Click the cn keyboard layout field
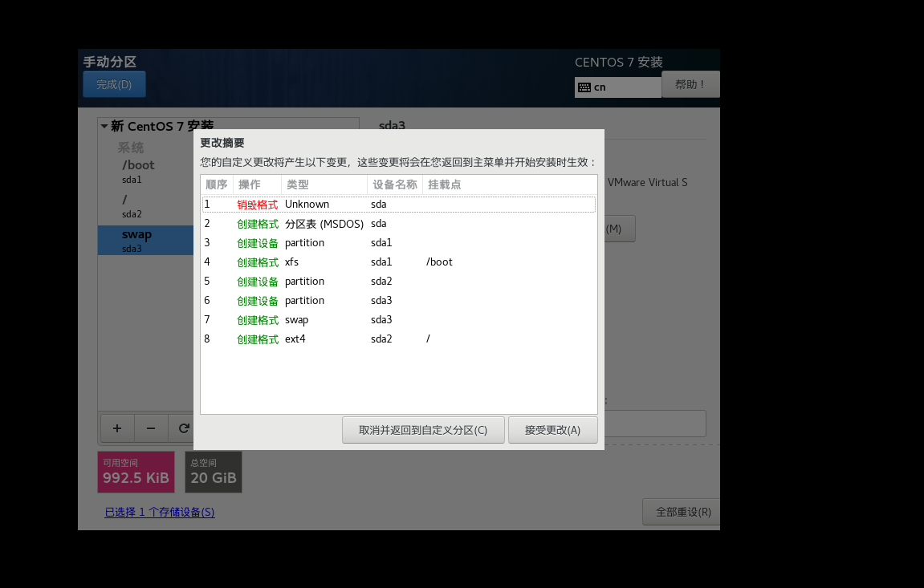 coord(617,87)
